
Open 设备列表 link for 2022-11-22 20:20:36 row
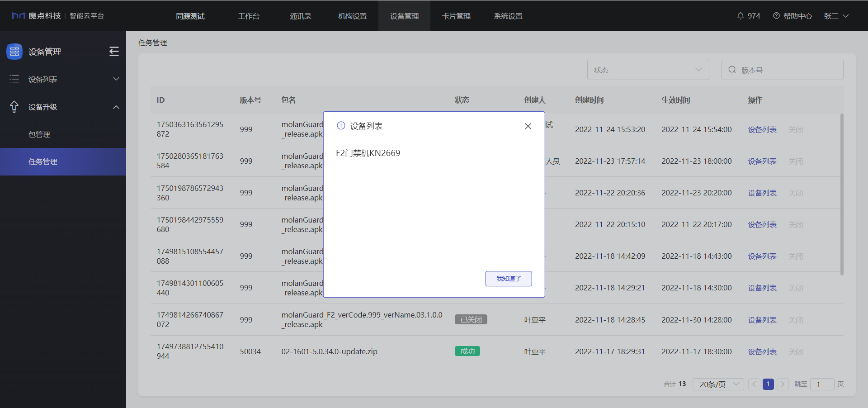point(762,193)
